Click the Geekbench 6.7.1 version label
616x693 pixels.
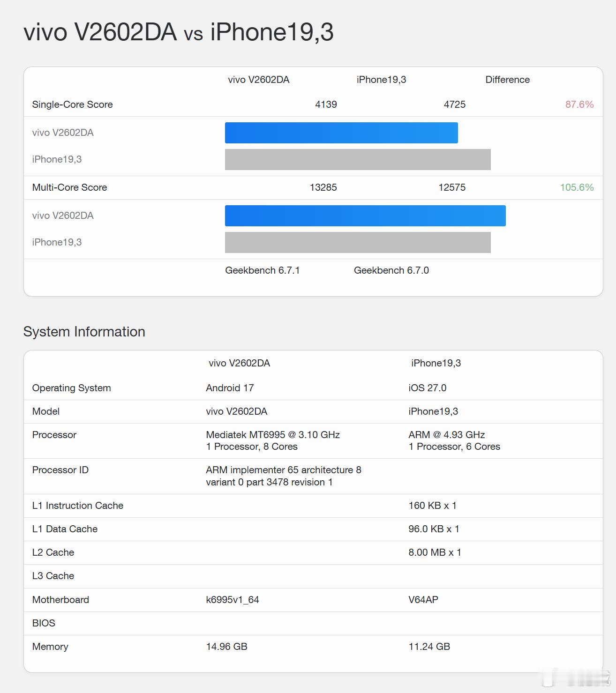(263, 270)
